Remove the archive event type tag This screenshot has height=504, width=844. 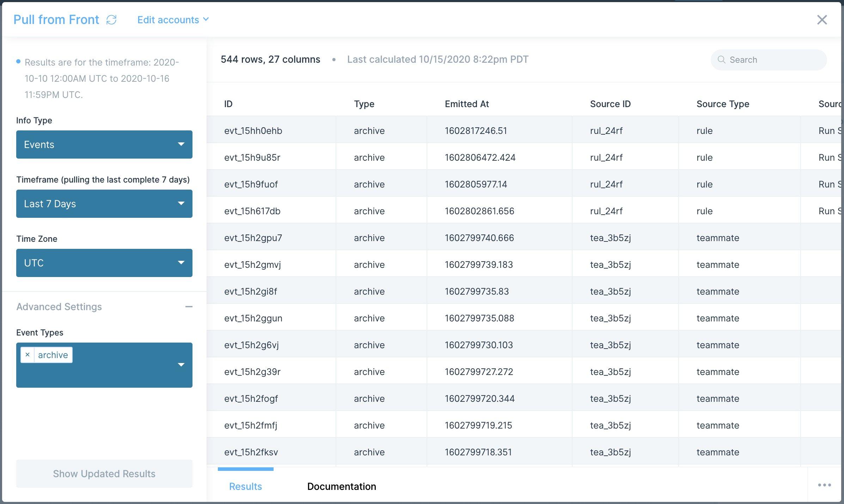(27, 355)
